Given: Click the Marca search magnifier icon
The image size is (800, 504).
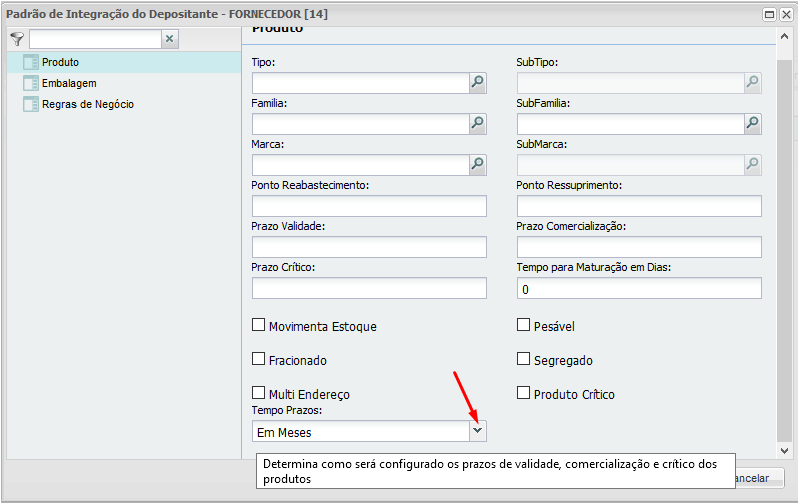Looking at the screenshot, I should pyautogui.click(x=477, y=165).
